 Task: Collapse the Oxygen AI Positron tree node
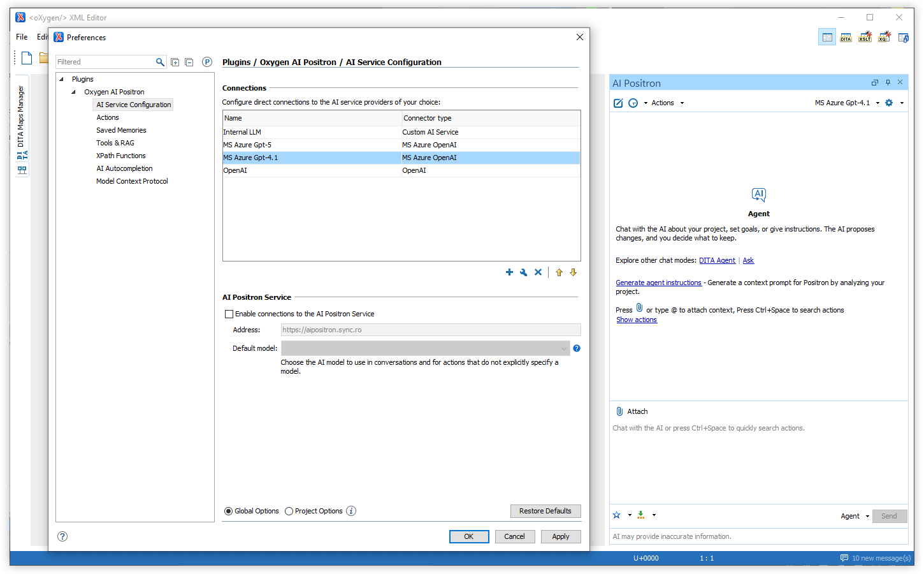(x=74, y=92)
